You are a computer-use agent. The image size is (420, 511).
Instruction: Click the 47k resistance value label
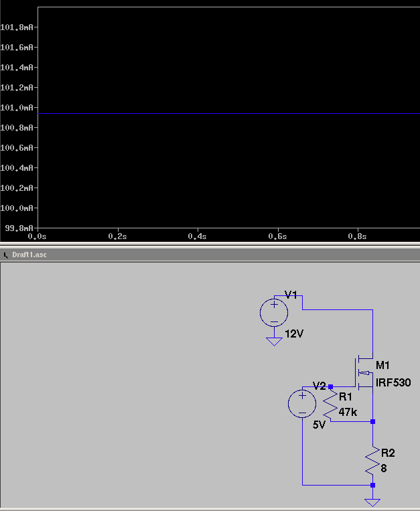[x=348, y=413]
